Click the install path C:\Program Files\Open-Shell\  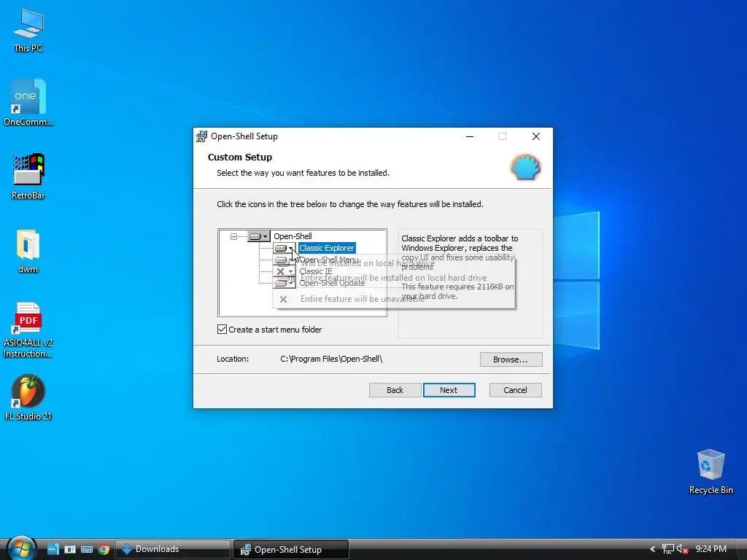(x=331, y=359)
